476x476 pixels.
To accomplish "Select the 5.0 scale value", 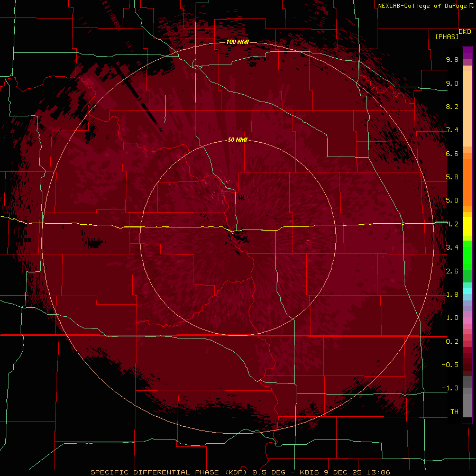I will tap(452, 200).
